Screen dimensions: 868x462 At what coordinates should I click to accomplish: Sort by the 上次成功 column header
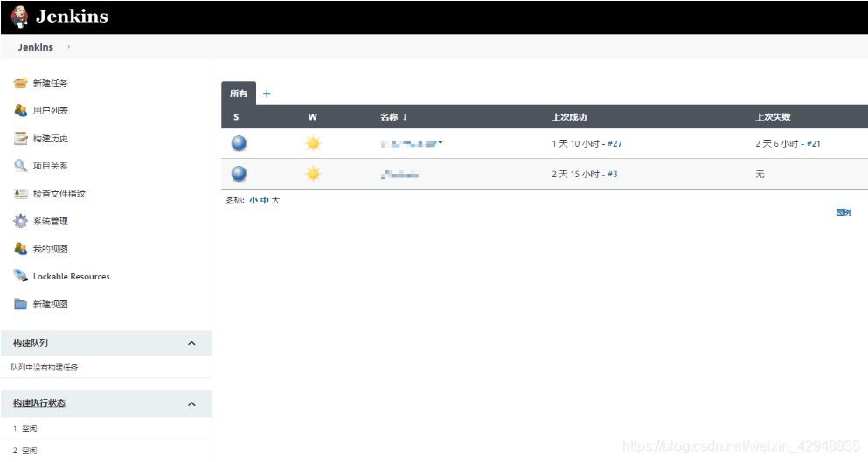tap(569, 117)
